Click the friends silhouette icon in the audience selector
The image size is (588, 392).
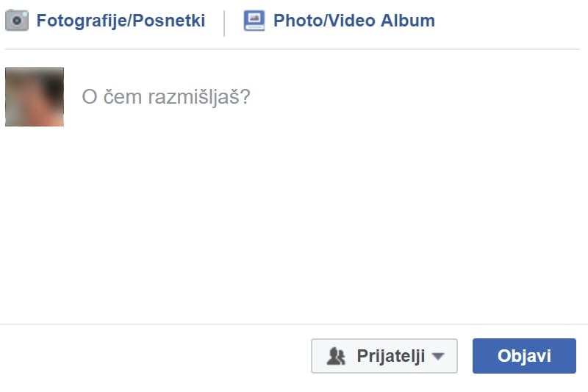[x=336, y=357]
